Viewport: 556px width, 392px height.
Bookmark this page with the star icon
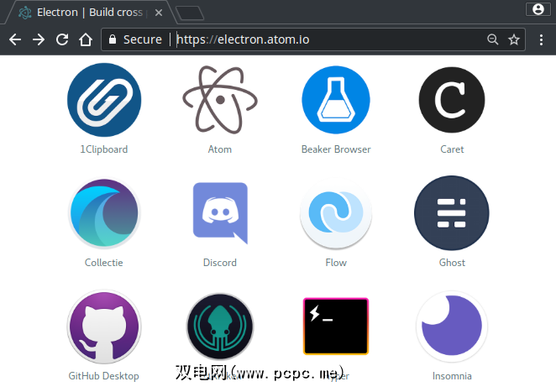[514, 39]
